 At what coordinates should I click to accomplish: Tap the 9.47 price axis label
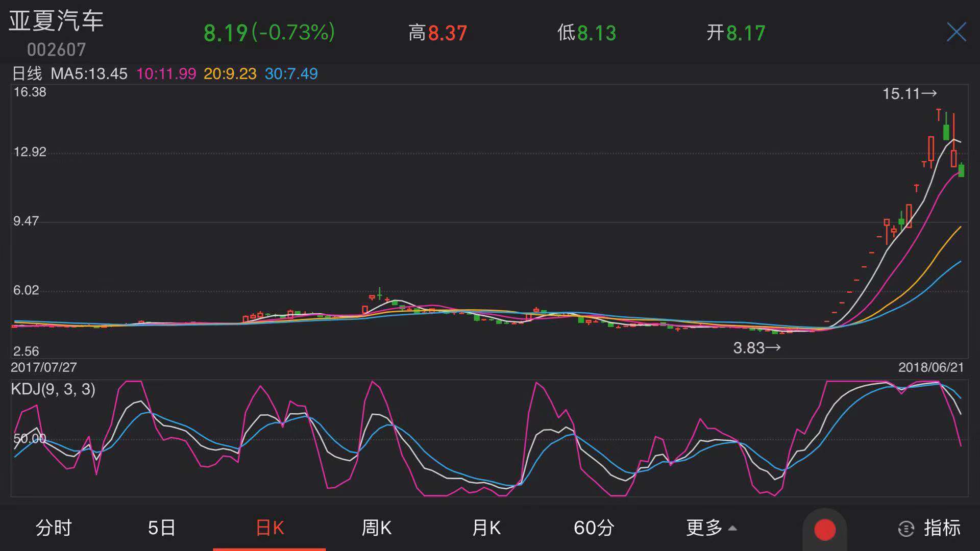26,221
